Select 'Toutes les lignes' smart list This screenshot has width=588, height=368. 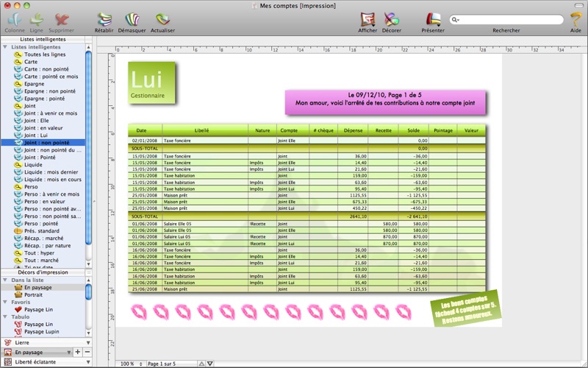click(x=45, y=54)
